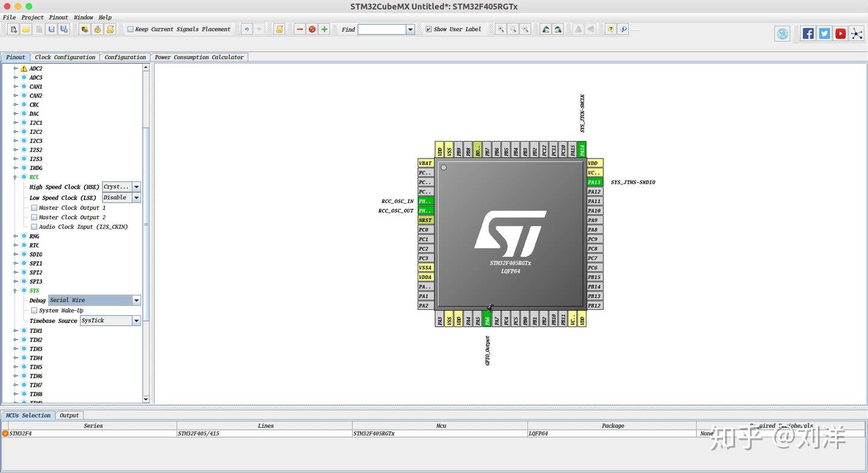Switch to the Output tab
868x473 pixels.
pyautogui.click(x=69, y=415)
